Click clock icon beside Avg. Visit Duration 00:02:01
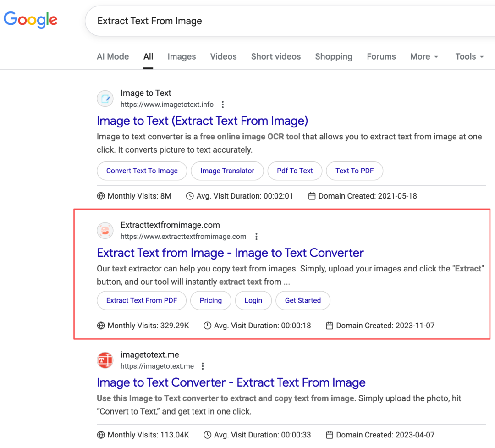 (190, 196)
